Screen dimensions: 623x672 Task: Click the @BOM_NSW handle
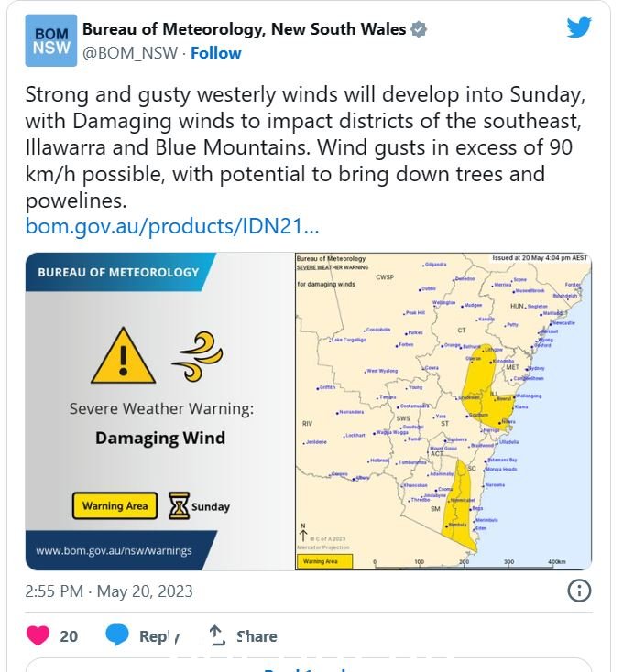[129, 53]
